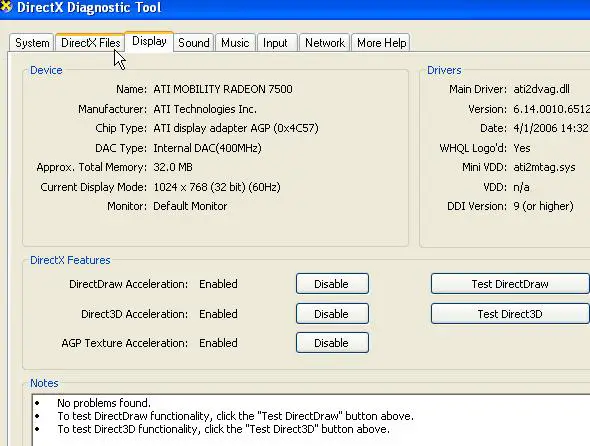Click the note about testing DirectDraw functionality
Screen dimensions: 590x446
[236, 416]
